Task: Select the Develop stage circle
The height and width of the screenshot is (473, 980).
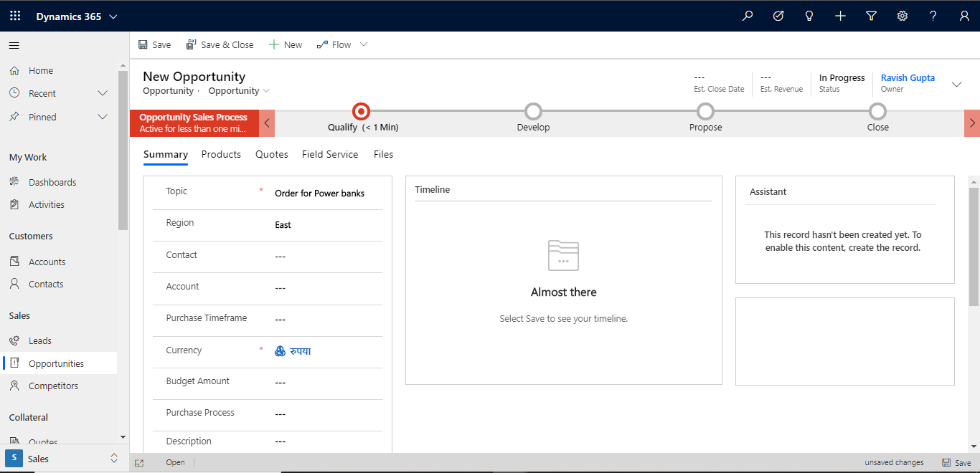Action: [533, 111]
